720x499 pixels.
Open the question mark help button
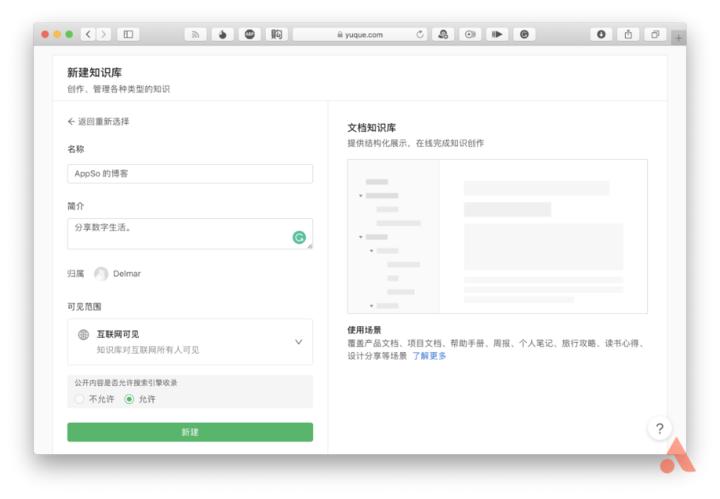pos(660,429)
